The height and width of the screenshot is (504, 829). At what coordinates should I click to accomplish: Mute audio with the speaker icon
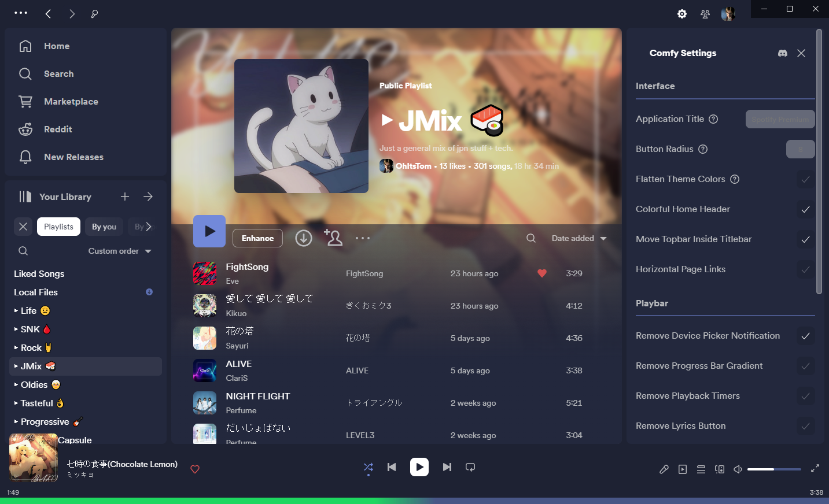pyautogui.click(x=738, y=469)
